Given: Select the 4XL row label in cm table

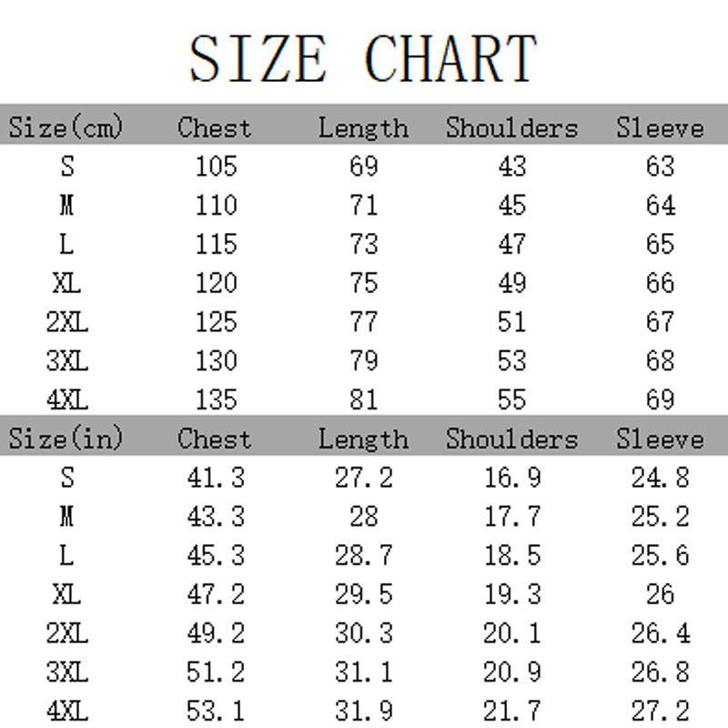Looking at the screenshot, I should click(66, 399).
